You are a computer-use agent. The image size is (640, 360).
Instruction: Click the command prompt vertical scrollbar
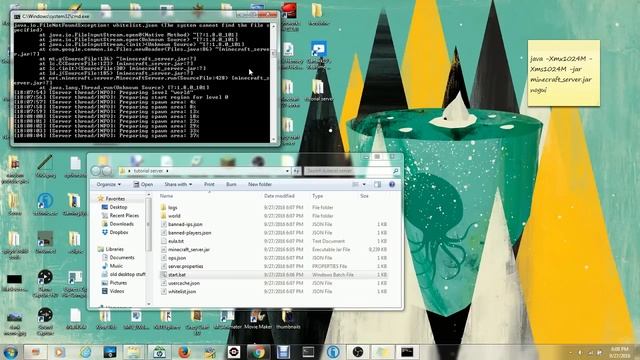(273, 82)
